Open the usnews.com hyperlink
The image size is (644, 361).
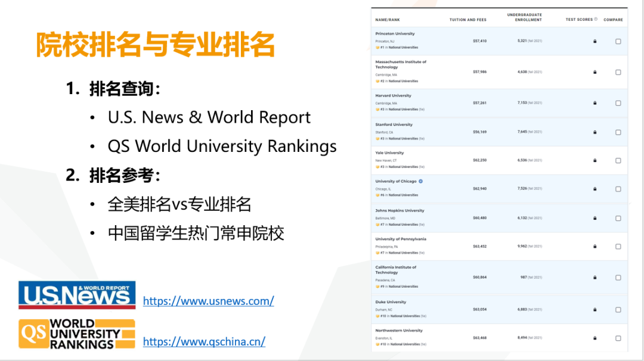pyautogui.click(x=208, y=301)
